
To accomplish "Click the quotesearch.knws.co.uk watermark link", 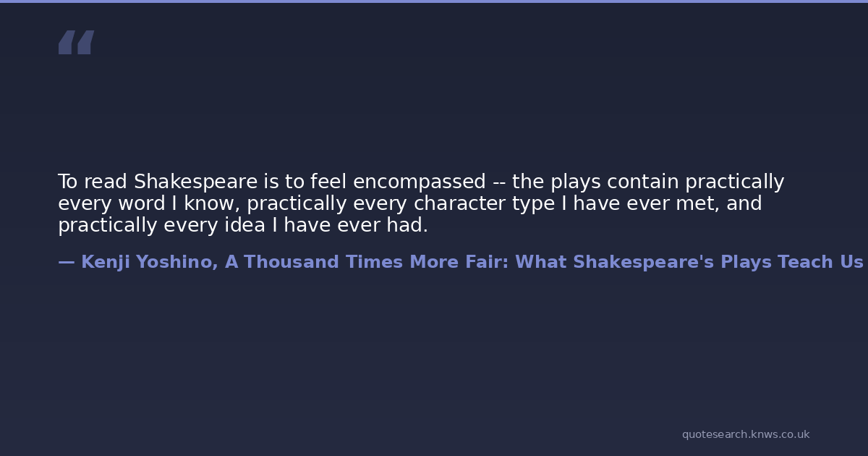I will (x=745, y=434).
